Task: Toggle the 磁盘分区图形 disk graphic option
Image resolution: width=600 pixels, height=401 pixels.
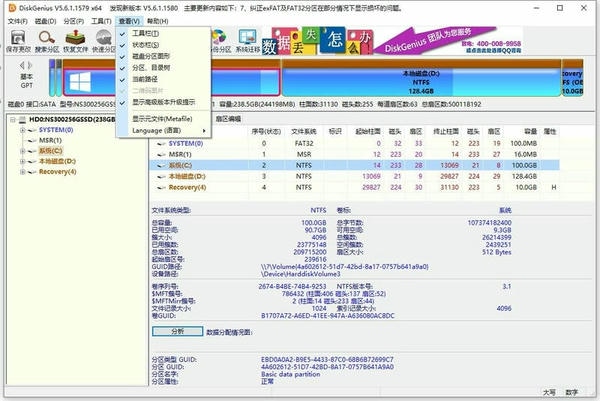Action: pos(150,56)
